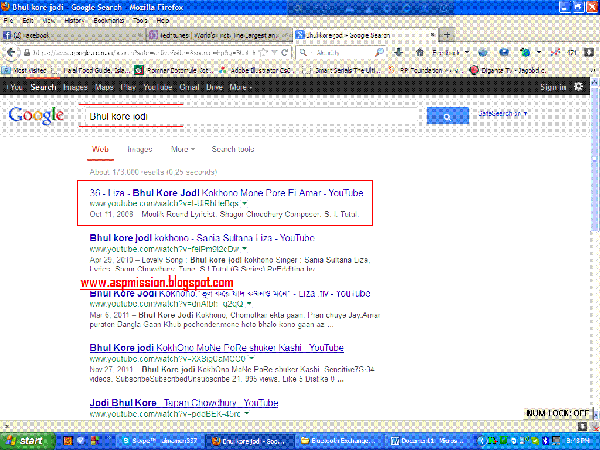The width and height of the screenshot is (600, 450).
Task: Click Search tools option
Action: 233,149
